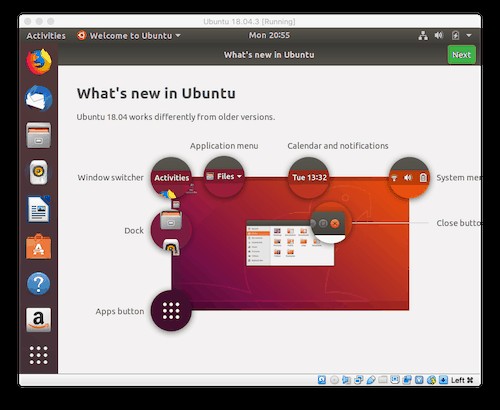
Task: Open the Help question mark icon
Action: click(39, 284)
